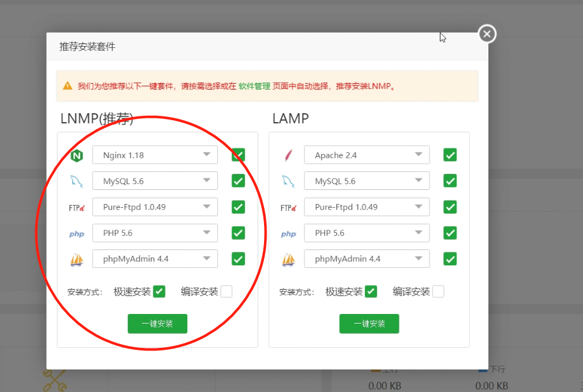Image resolution: width=583 pixels, height=392 pixels.
Task: Click the Nginx logo icon in LNMP
Action: pyautogui.click(x=77, y=155)
